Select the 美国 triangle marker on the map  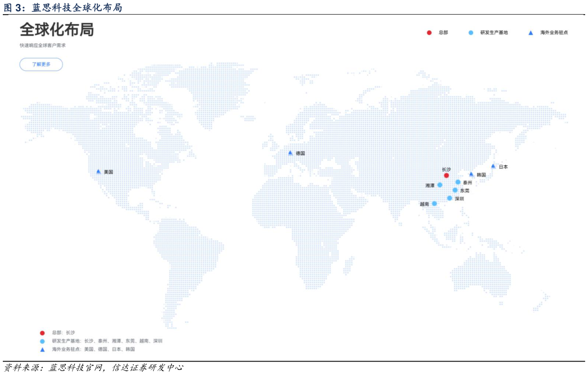point(98,171)
